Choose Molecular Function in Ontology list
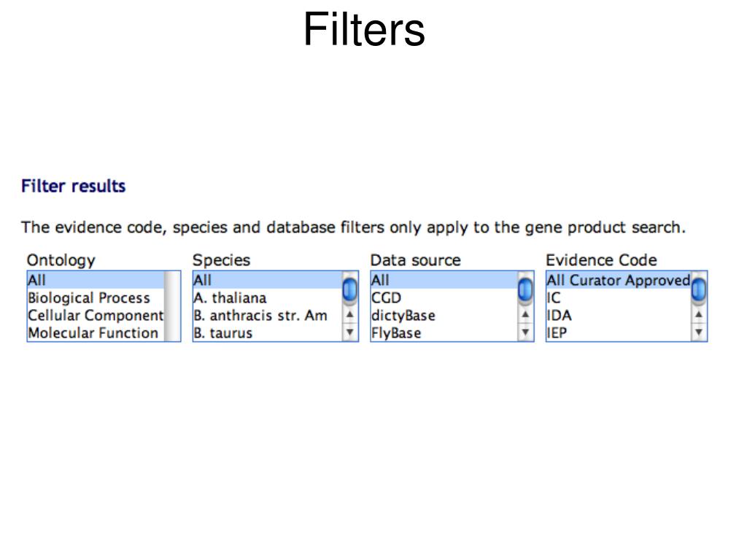This screenshot has width=747, height=560. 96,332
